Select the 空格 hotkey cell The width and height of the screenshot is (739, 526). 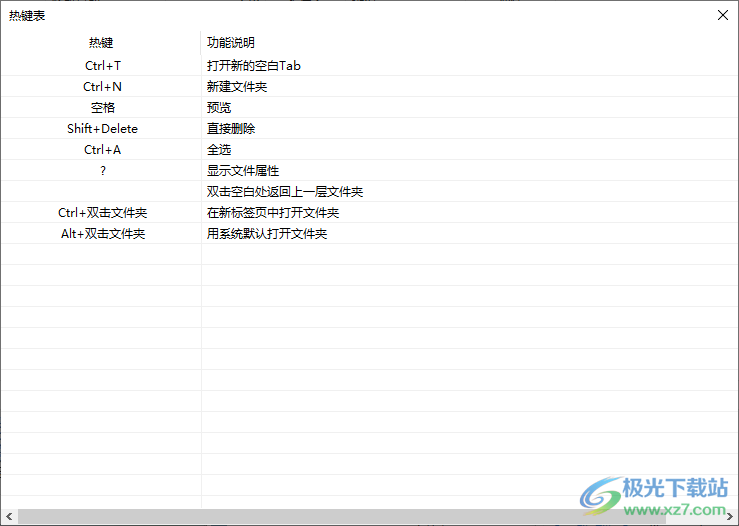102,108
